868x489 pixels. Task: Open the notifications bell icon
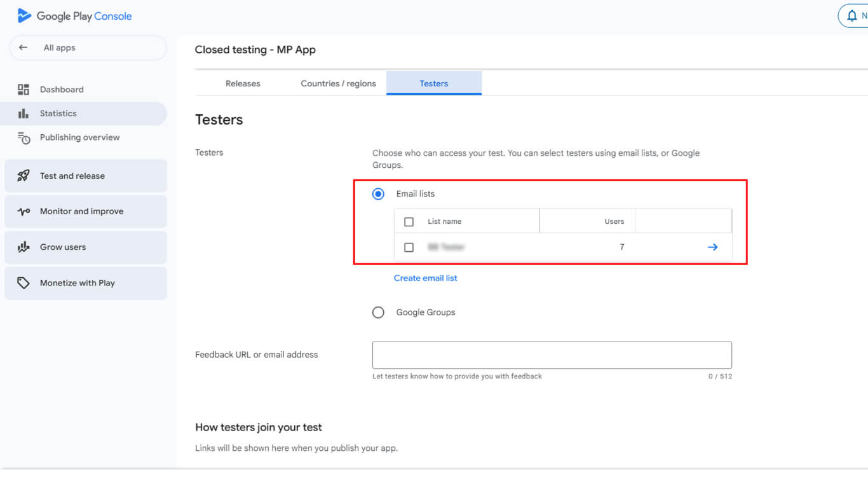pos(852,16)
